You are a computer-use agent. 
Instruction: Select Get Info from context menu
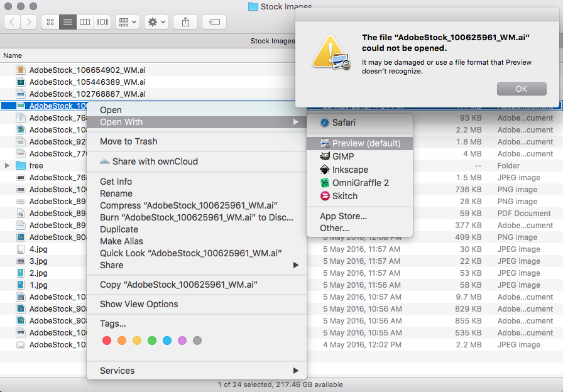click(116, 182)
